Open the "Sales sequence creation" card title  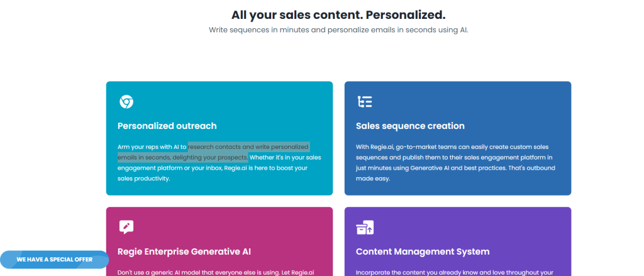tap(410, 126)
